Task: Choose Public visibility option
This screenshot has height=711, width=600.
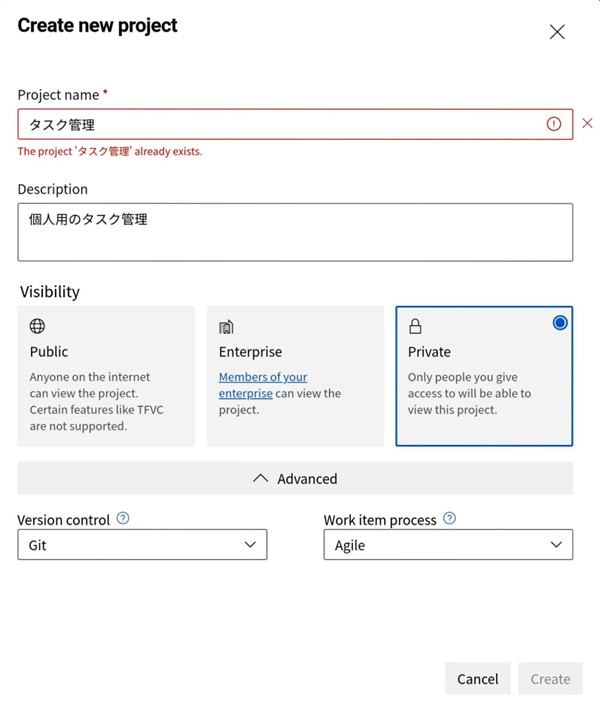Action: [106, 375]
